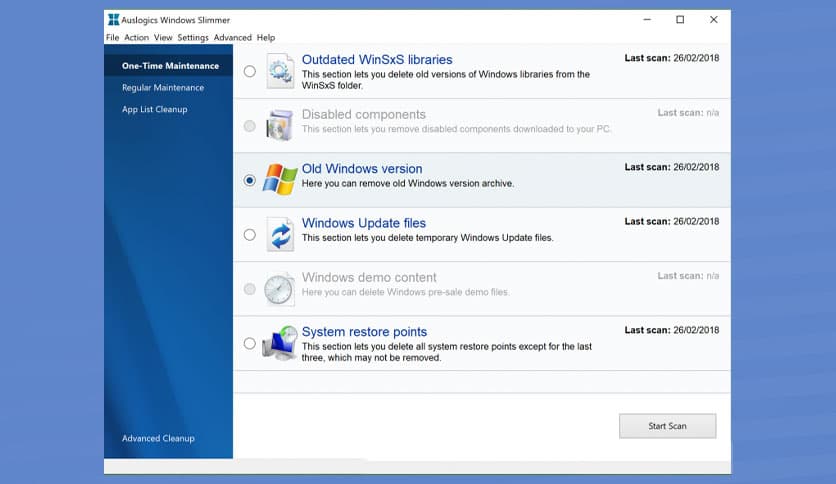Click the window title 'Auslogics Windows Slimmer'
The height and width of the screenshot is (484, 836).
(175, 20)
